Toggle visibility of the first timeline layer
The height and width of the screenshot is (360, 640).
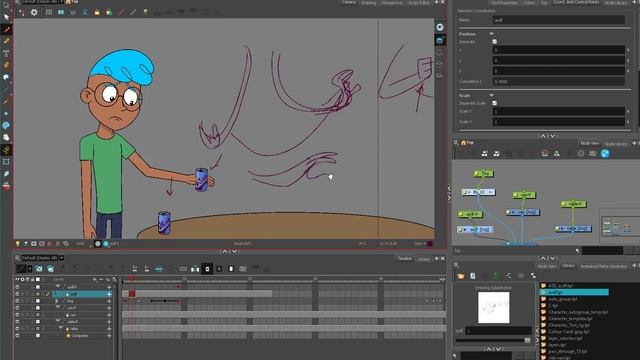click(x=17, y=287)
